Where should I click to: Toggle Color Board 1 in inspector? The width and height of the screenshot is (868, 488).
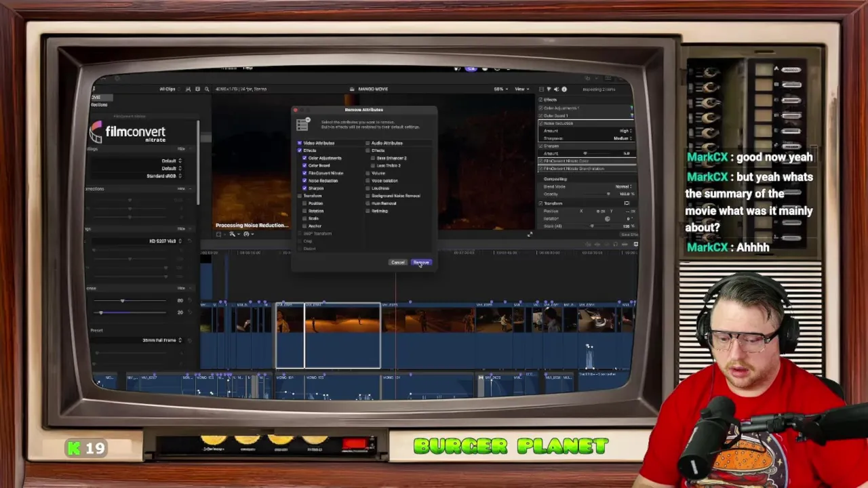[x=541, y=115]
